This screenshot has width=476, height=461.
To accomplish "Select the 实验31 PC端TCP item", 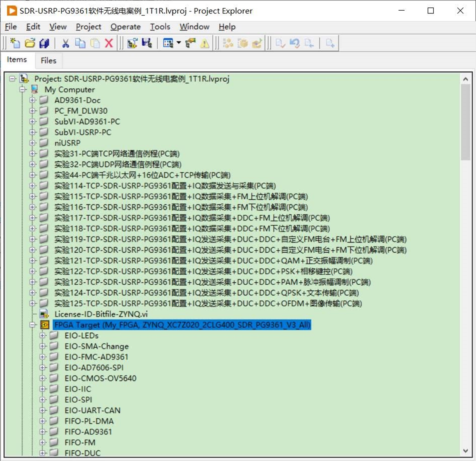I will coord(117,154).
